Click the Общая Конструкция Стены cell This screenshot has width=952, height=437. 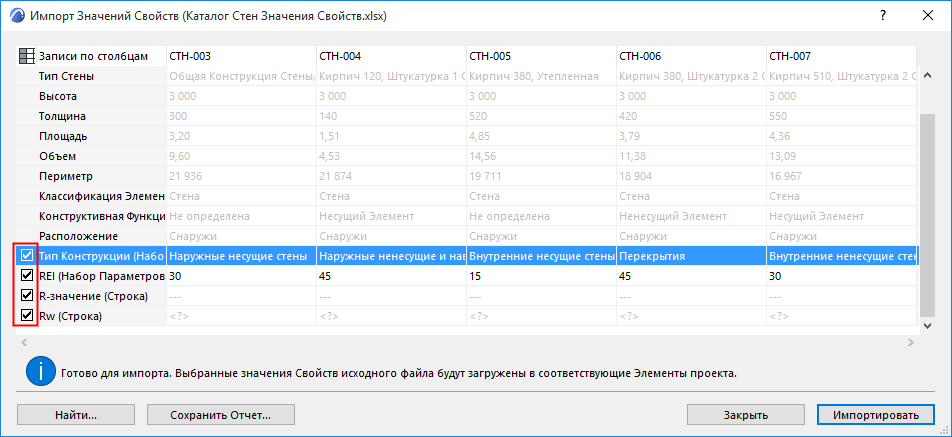click(x=241, y=76)
